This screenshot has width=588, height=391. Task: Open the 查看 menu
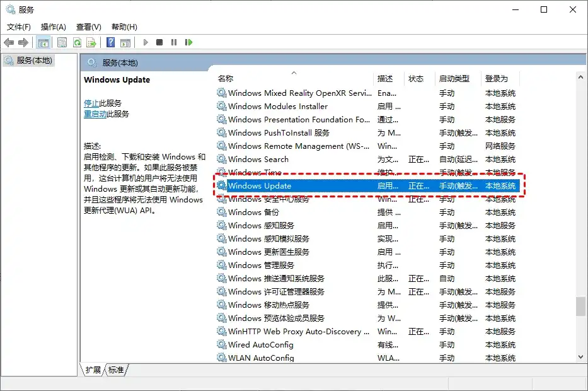[x=88, y=26]
